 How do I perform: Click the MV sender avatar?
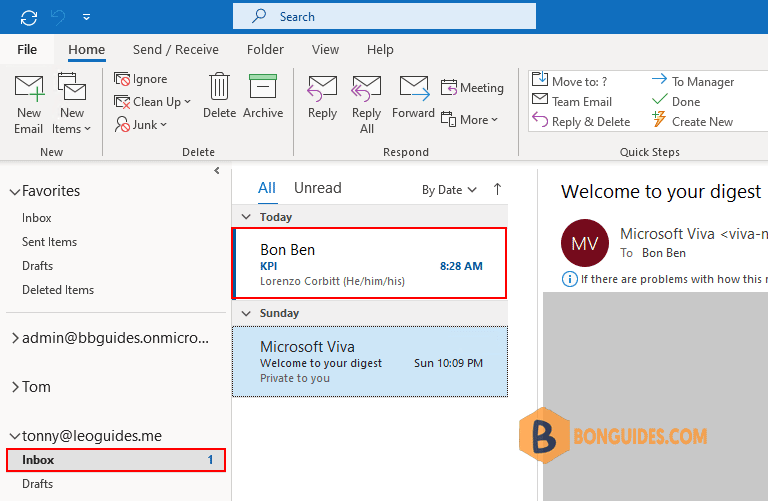pos(585,243)
